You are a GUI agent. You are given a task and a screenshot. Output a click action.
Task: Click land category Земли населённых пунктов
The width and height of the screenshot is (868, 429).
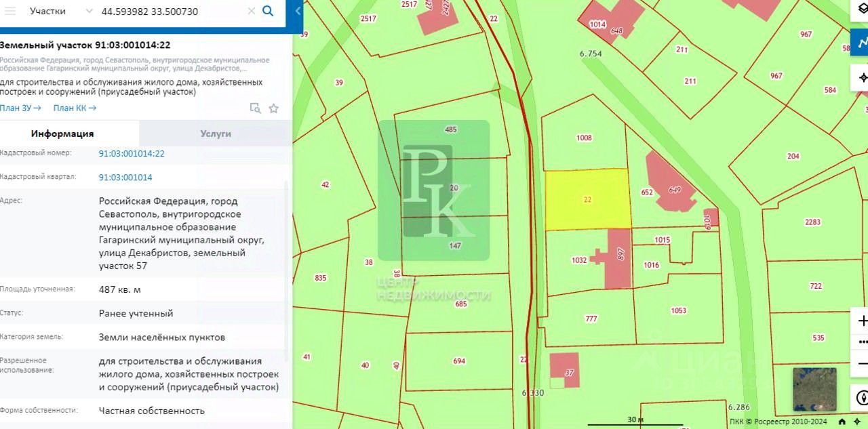coord(162,337)
